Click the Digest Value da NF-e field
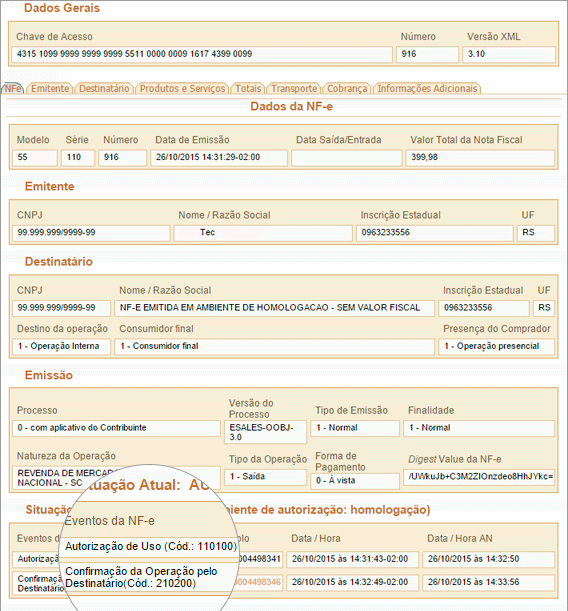Viewport: 568px width, 611px height. click(479, 477)
